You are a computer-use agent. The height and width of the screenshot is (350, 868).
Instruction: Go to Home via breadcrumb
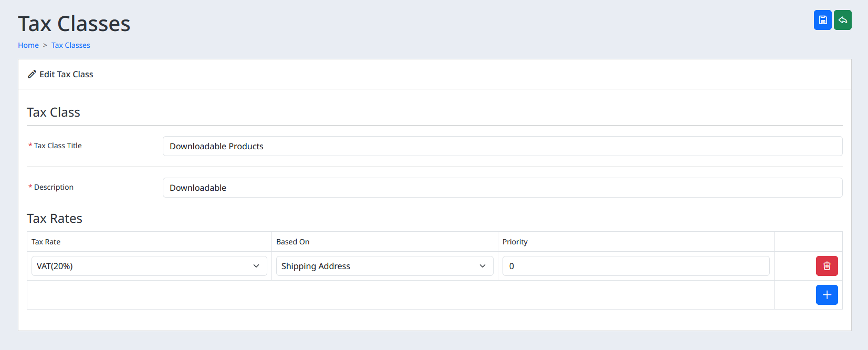(28, 45)
